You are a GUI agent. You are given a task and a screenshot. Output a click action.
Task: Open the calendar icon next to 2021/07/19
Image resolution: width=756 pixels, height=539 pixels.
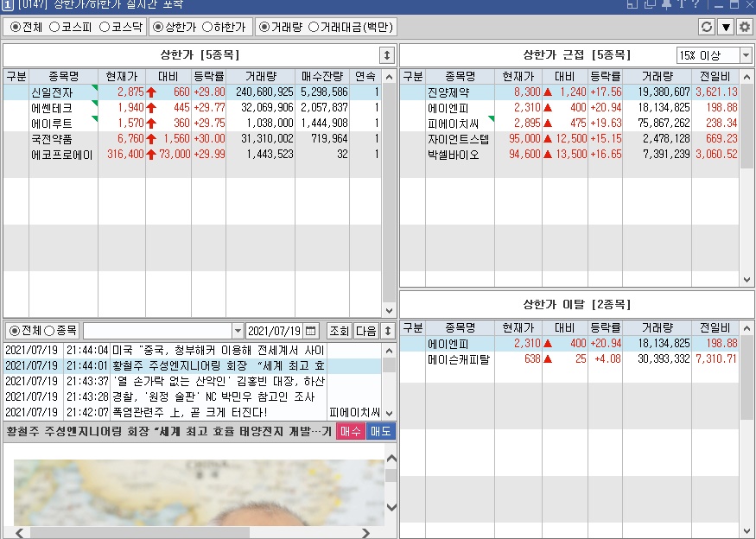[311, 331]
